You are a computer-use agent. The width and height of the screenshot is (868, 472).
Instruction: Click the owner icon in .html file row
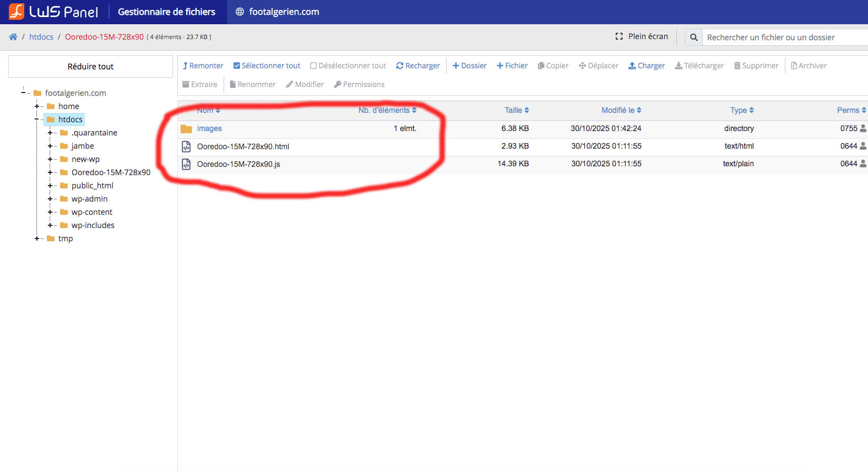point(863,146)
